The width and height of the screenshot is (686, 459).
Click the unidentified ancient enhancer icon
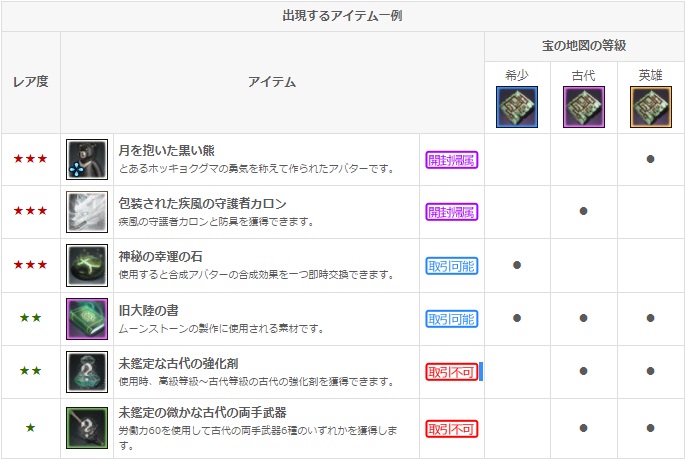tap(87, 372)
